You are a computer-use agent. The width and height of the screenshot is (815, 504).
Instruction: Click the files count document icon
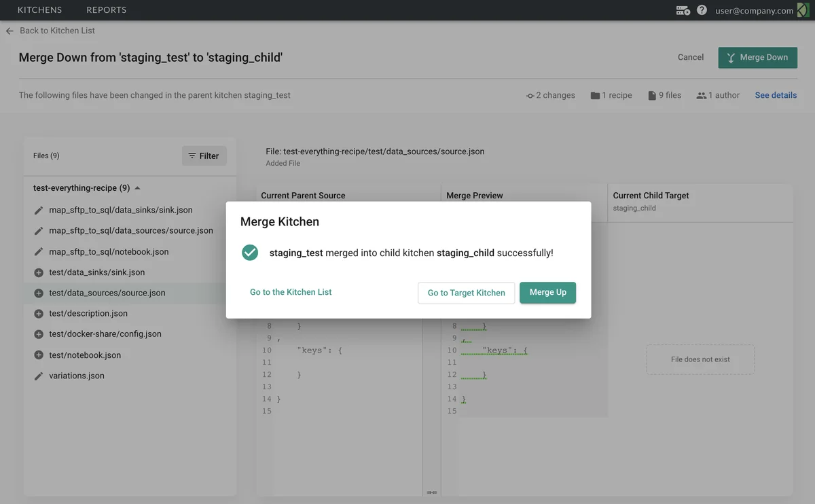tap(652, 96)
